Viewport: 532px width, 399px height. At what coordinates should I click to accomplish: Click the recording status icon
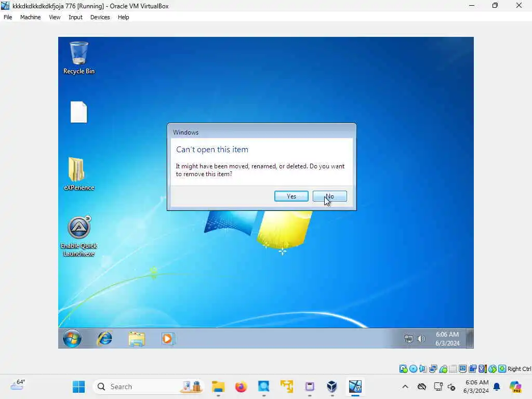(472, 369)
